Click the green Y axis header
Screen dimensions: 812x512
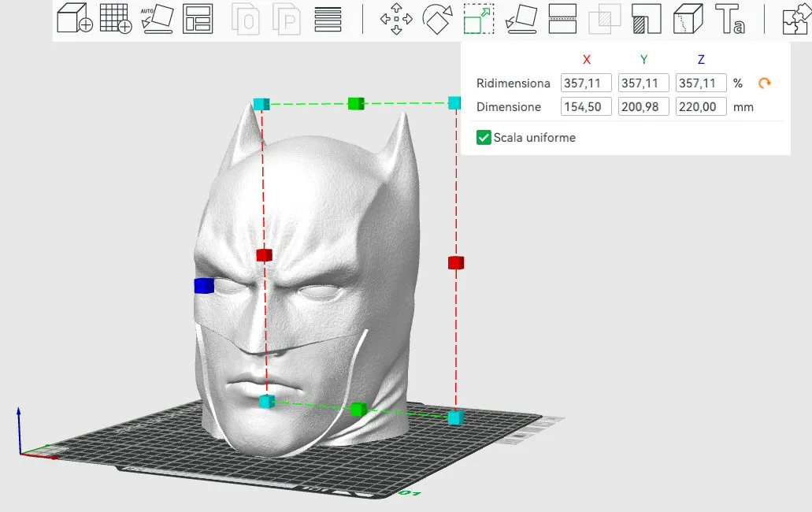click(643, 60)
